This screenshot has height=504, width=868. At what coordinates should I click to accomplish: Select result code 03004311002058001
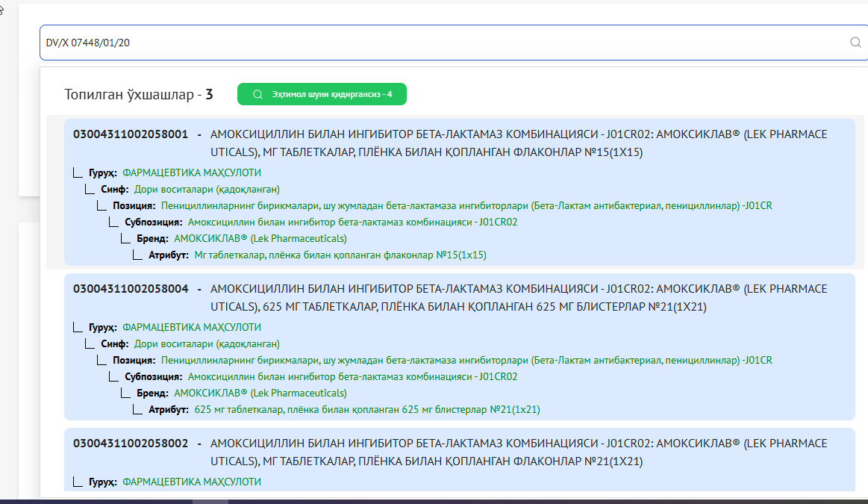[131, 134]
